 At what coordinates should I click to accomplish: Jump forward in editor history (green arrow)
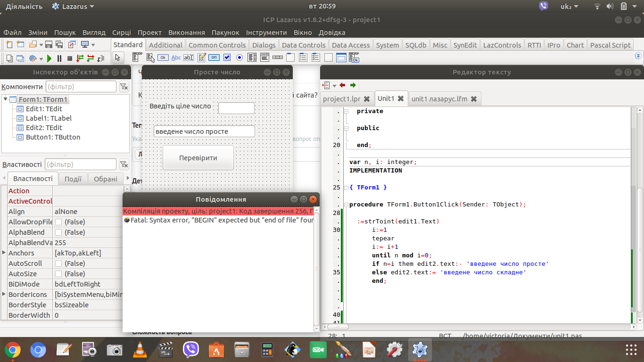(353, 85)
